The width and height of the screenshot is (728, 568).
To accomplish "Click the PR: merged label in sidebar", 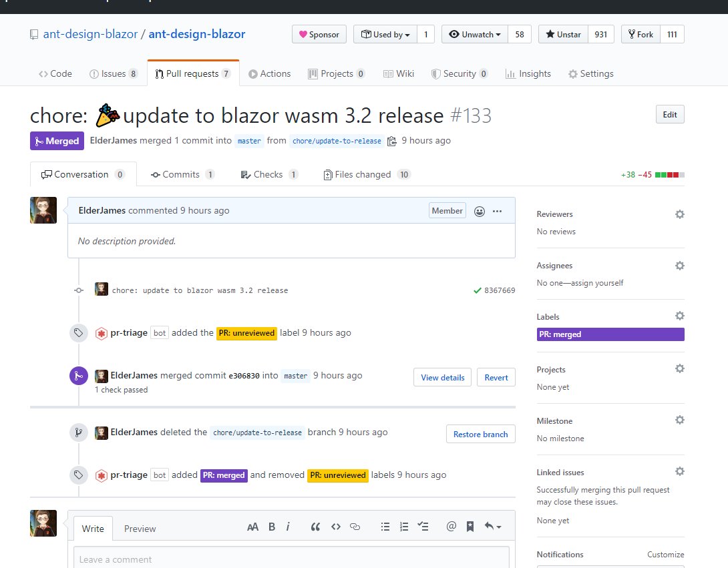I will [610, 334].
